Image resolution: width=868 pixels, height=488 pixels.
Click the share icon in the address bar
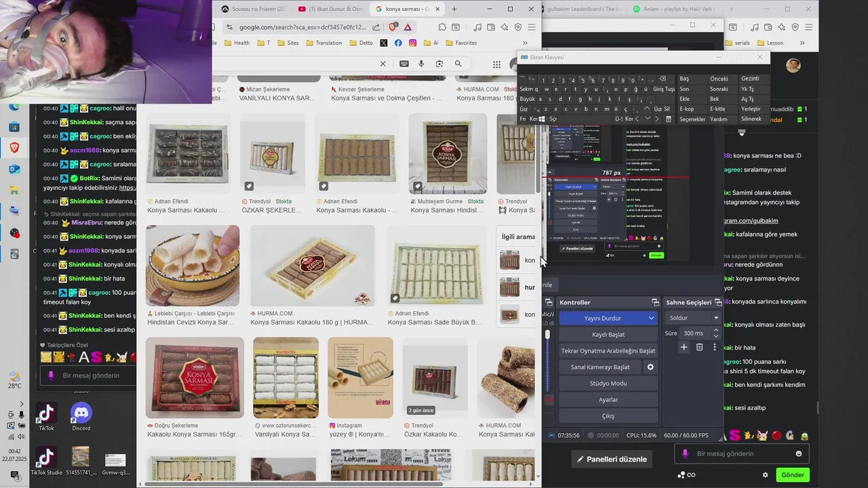click(x=376, y=27)
